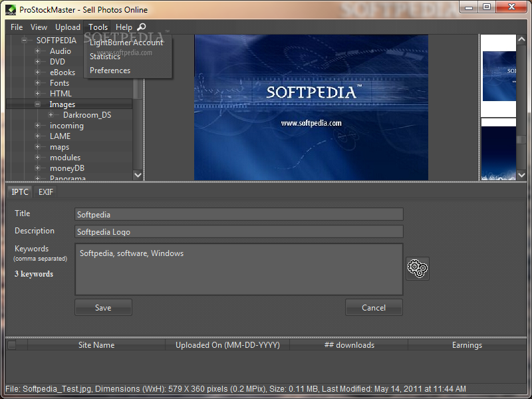
Task: Select the eBooks folder
Action: pyautogui.click(x=63, y=72)
